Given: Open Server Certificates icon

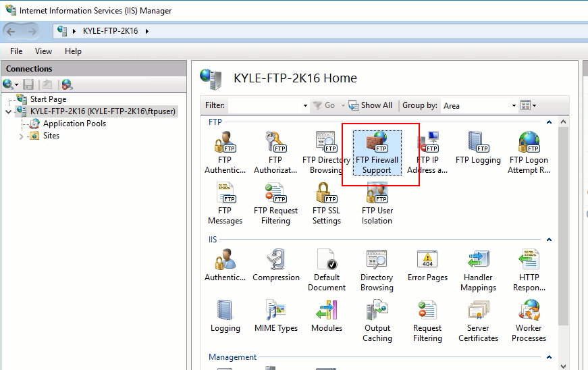Looking at the screenshot, I should 478,321.
